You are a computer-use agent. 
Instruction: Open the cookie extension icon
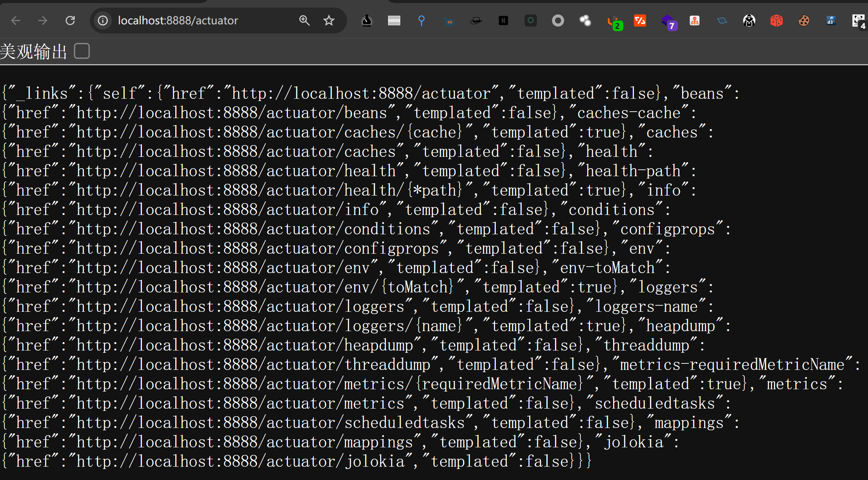click(x=804, y=21)
